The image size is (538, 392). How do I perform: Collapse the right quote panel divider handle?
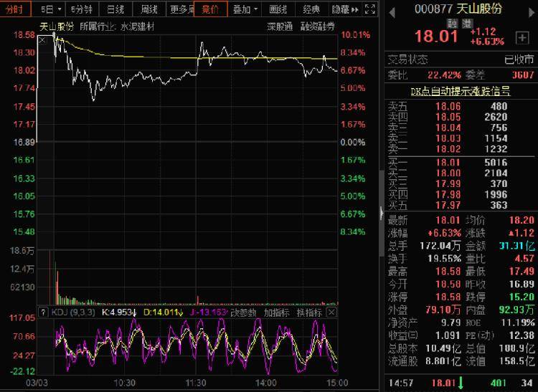point(380,212)
